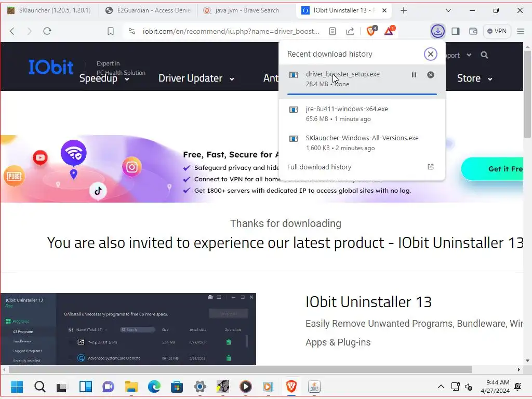Click the TikTok icon in VPN banner
Screen dimensions: 532x399
click(x=98, y=191)
